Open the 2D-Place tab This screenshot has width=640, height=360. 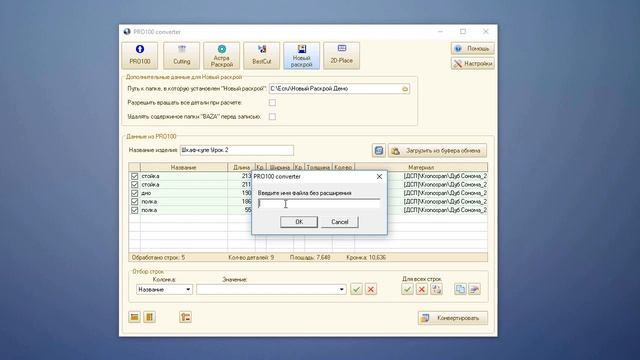pos(342,55)
